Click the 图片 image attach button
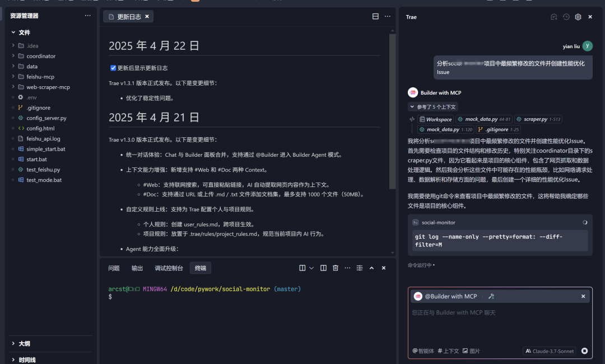 point(471,351)
